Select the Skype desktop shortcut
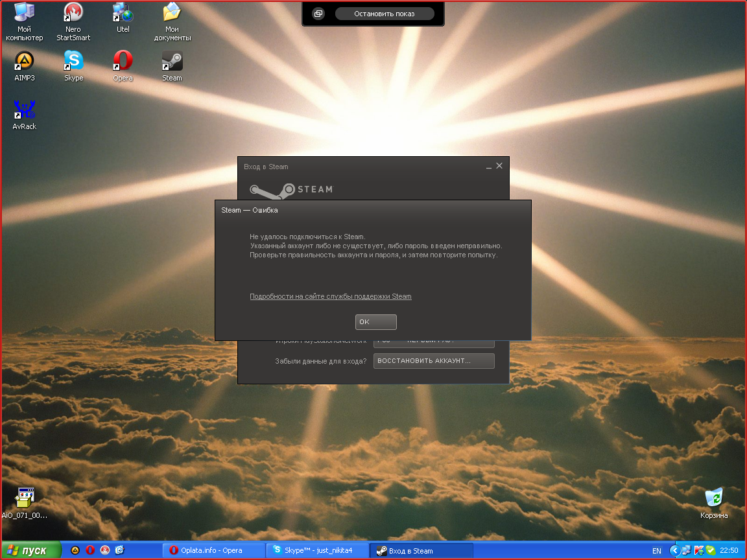747x560 pixels. click(x=73, y=66)
